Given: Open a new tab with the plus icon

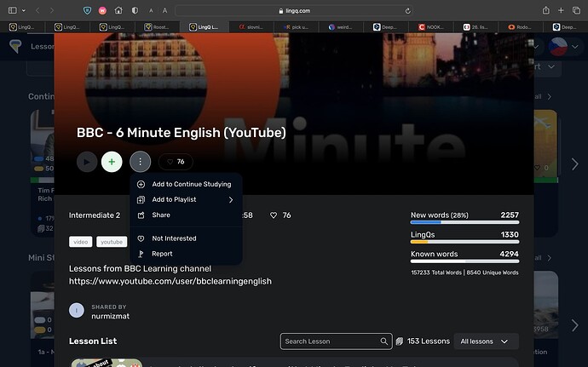Looking at the screenshot, I should (561, 10).
